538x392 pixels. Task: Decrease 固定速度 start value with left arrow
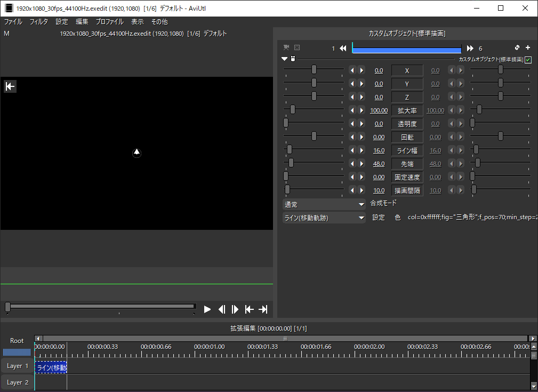click(x=352, y=177)
